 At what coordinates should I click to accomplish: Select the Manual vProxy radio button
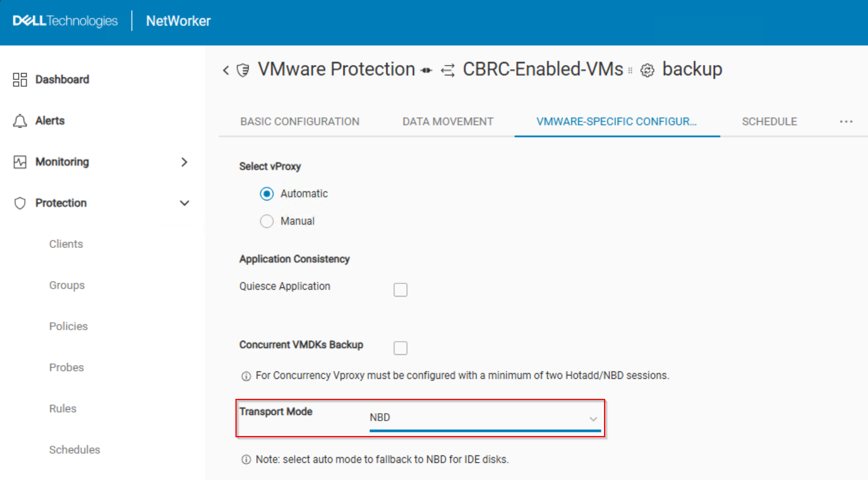click(267, 221)
